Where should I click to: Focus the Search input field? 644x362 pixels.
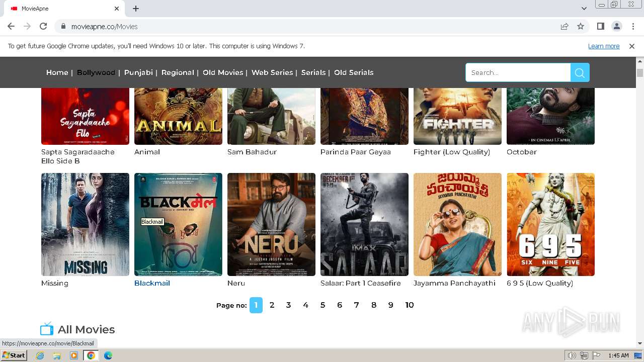point(518,72)
